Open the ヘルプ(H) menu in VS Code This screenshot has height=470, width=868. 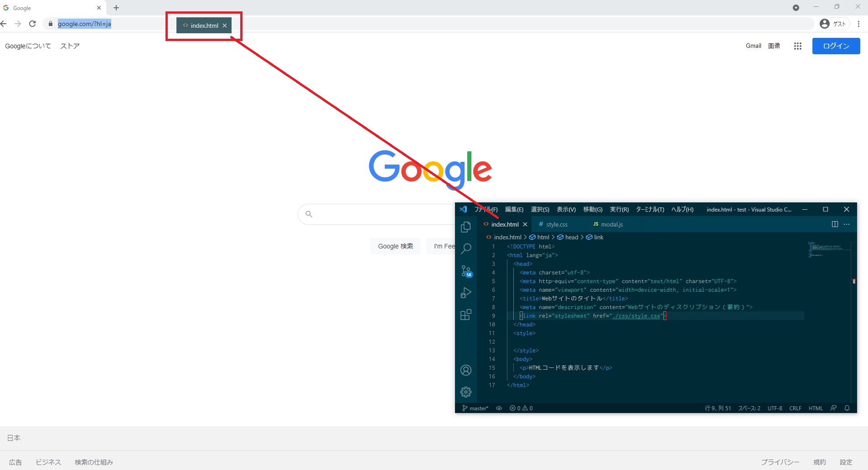(682, 209)
